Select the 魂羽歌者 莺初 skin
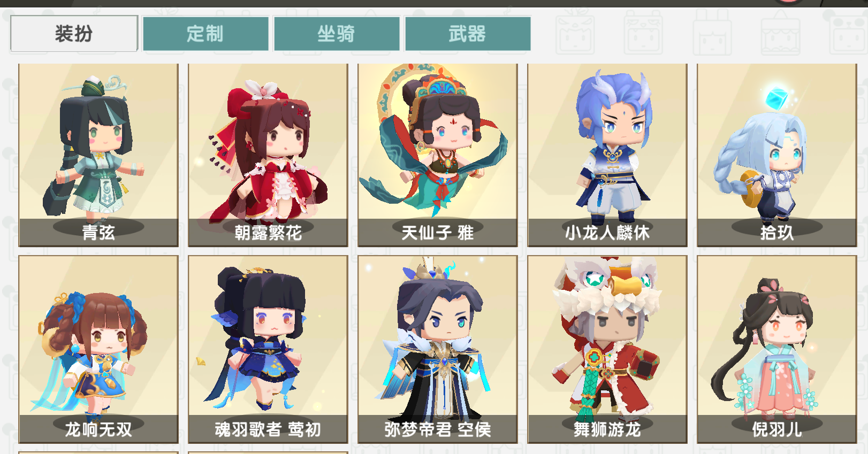 click(x=268, y=349)
